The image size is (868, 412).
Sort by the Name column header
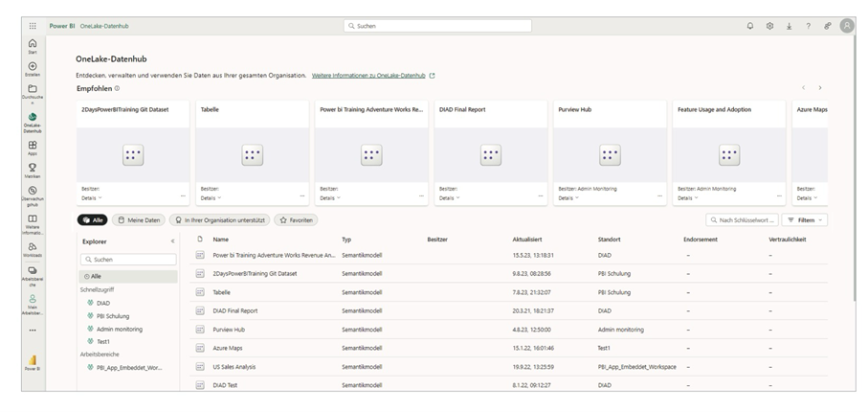tap(221, 240)
